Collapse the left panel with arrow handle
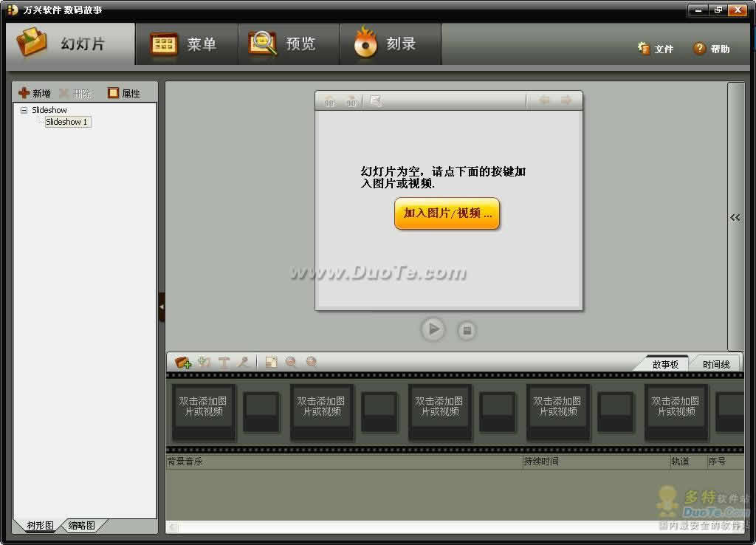Image resolution: width=756 pixels, height=545 pixels. (x=161, y=306)
